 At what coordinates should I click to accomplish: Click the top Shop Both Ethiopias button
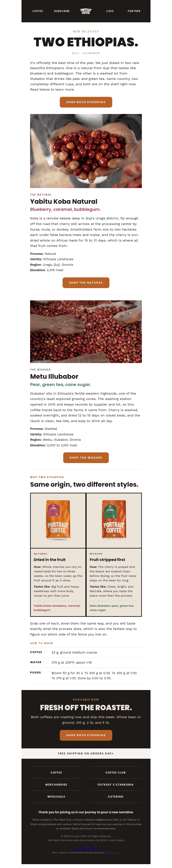(86, 102)
